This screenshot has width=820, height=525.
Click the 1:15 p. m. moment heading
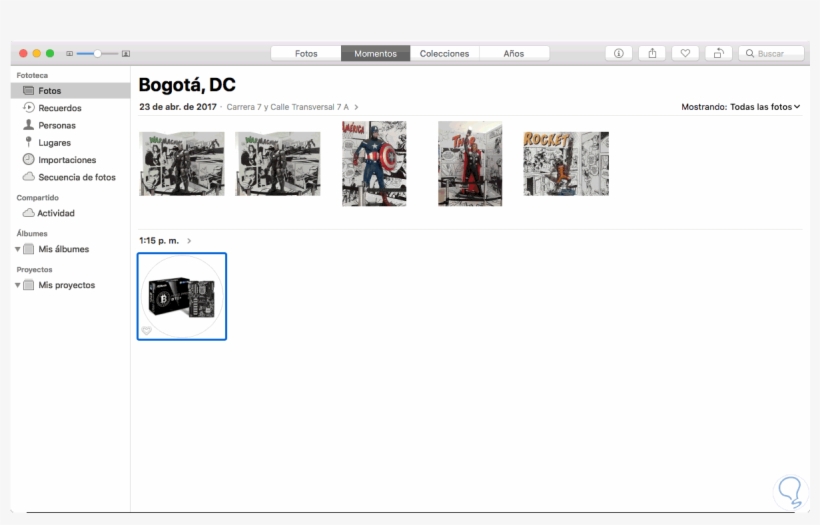point(159,241)
